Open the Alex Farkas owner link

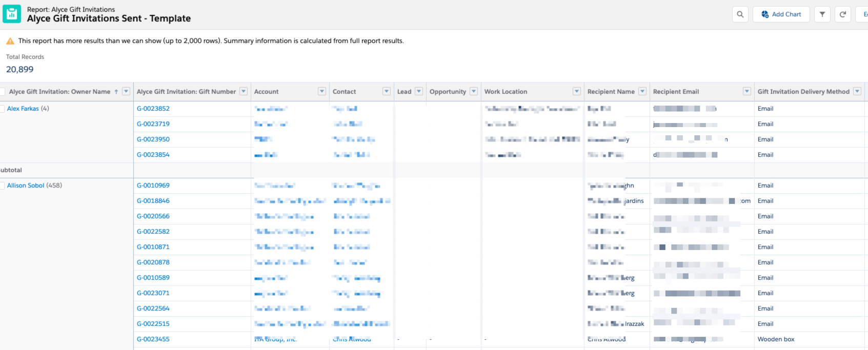23,109
